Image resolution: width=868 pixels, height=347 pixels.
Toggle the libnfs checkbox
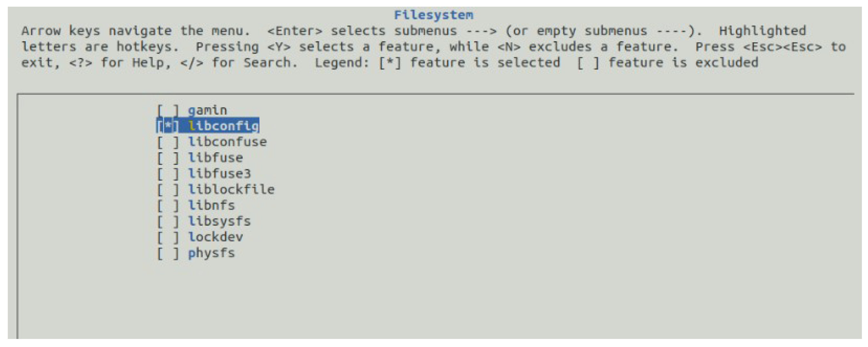pos(168,206)
